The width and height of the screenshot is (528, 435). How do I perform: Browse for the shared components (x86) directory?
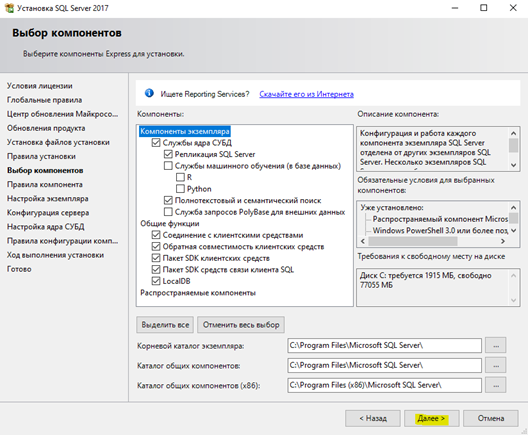(x=496, y=385)
